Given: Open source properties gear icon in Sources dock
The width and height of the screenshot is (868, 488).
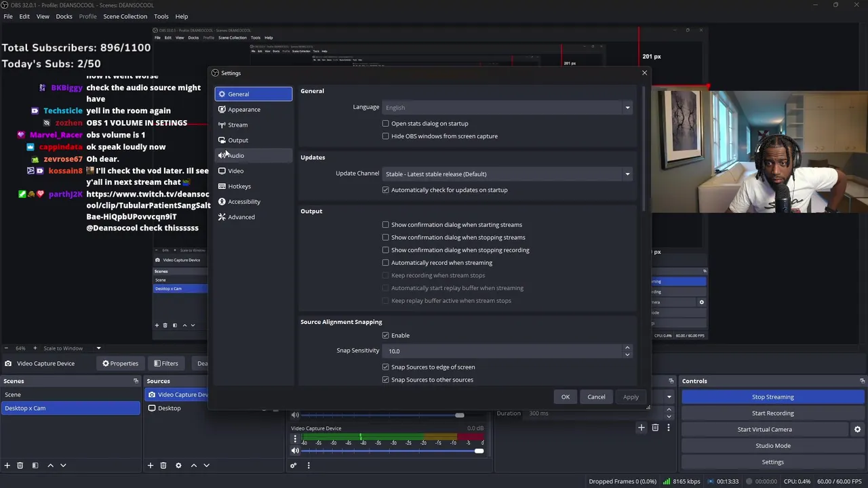Looking at the screenshot, I should coord(178,466).
